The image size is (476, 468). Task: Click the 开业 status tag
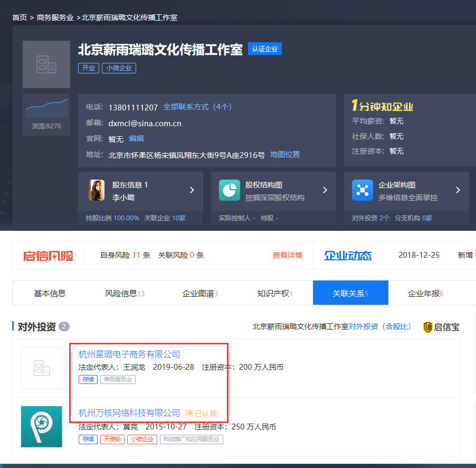pos(89,68)
